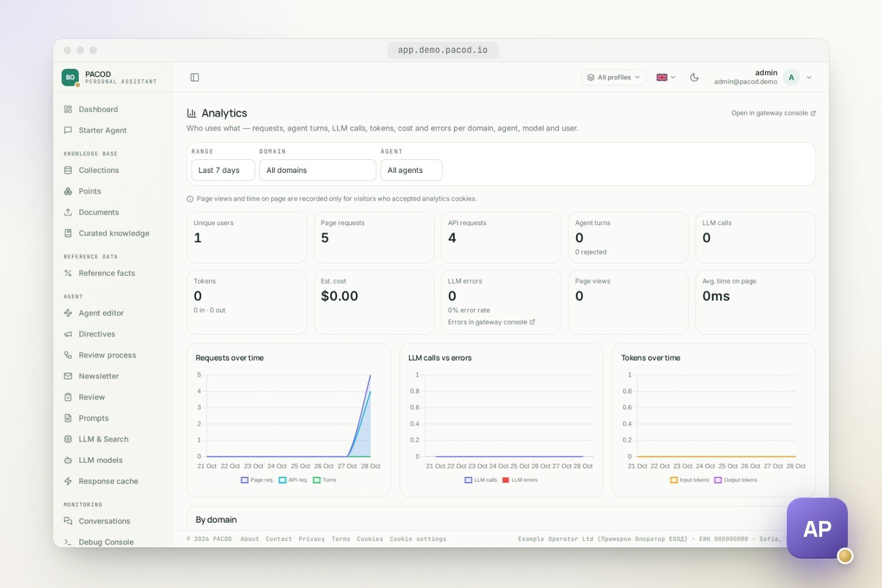Toggle Input tokens series legend
The image size is (882, 588).
point(690,480)
